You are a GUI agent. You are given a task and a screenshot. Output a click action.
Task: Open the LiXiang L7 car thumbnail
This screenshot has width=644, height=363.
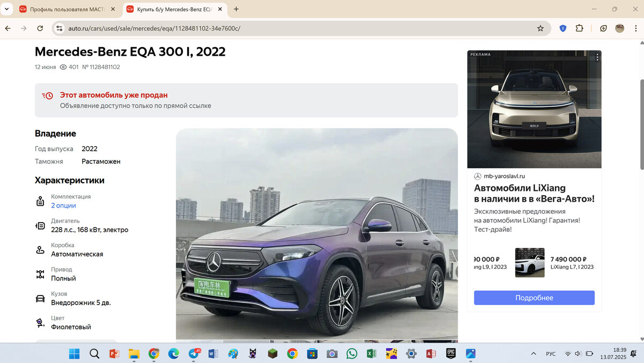pos(530,262)
